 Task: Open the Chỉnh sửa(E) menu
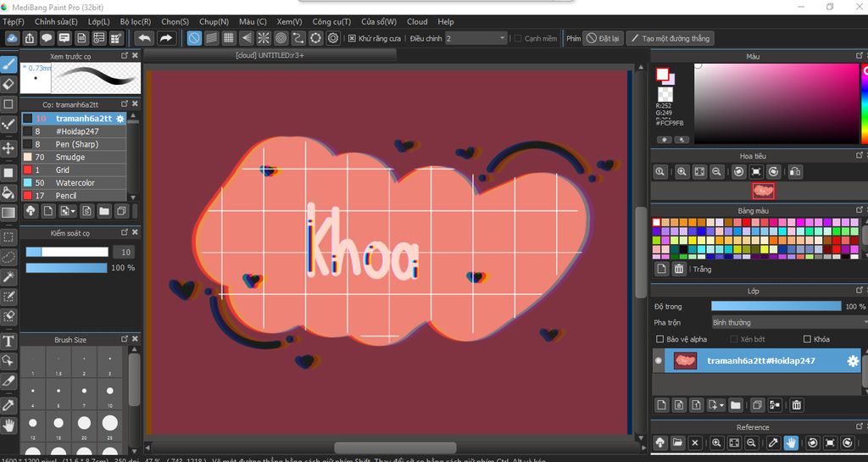[56, 21]
